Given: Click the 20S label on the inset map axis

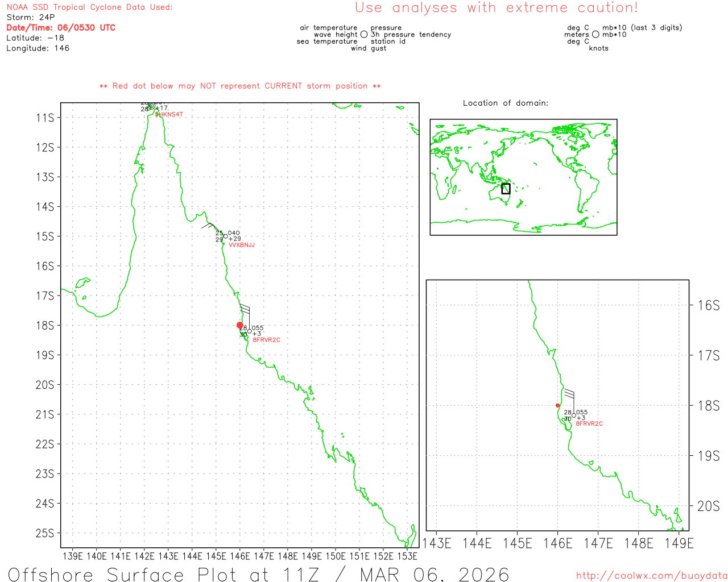Looking at the screenshot, I should 709,506.
